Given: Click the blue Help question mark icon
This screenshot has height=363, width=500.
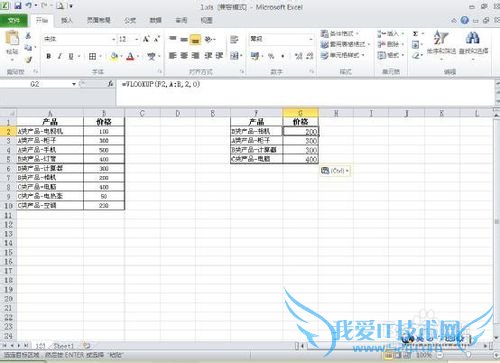Looking at the screenshot, I should coord(464,20).
